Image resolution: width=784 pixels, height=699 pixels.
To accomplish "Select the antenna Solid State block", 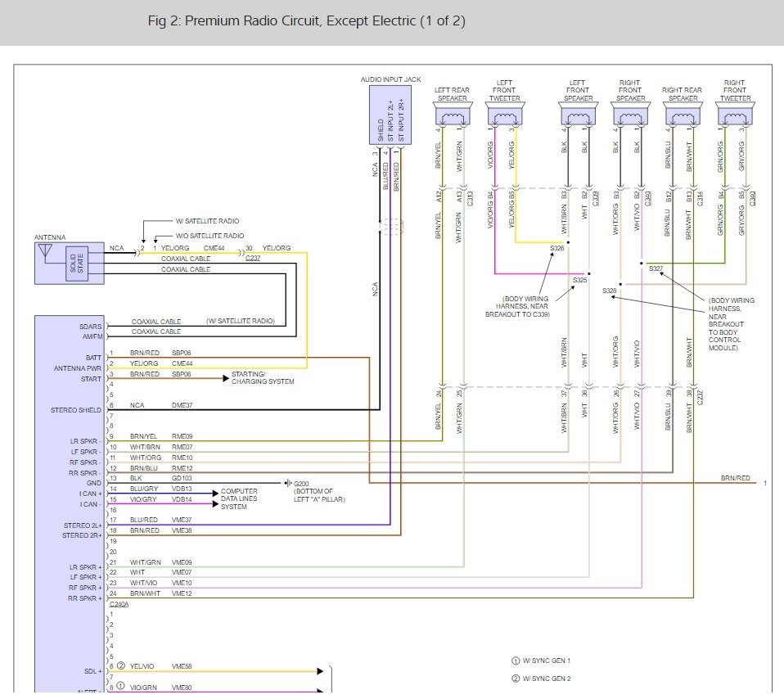I will 77,263.
